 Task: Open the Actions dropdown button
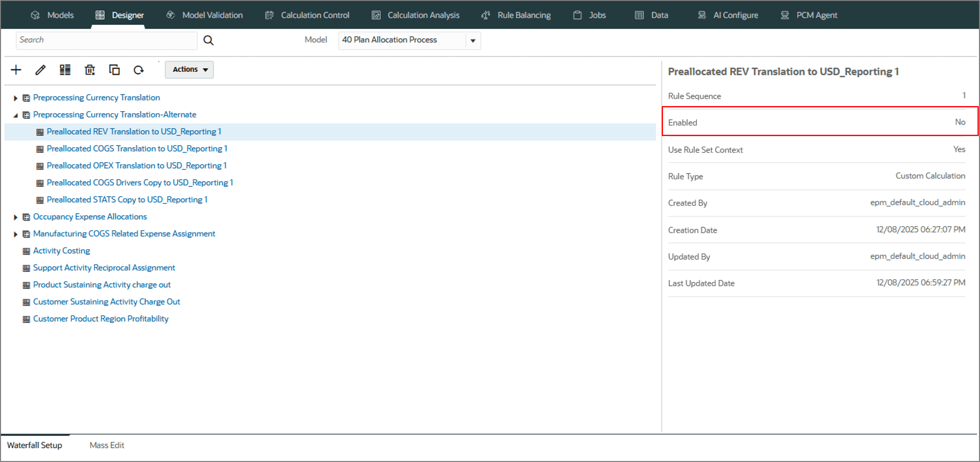coord(189,70)
